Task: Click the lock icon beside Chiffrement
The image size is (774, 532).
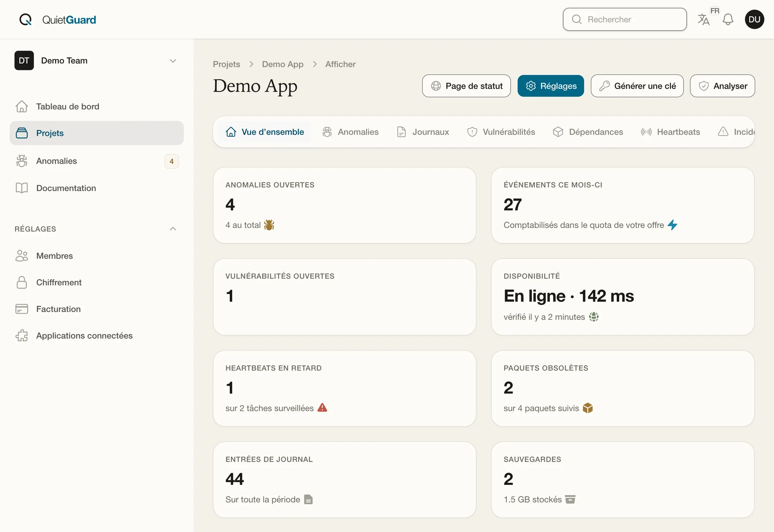Action: tap(22, 282)
